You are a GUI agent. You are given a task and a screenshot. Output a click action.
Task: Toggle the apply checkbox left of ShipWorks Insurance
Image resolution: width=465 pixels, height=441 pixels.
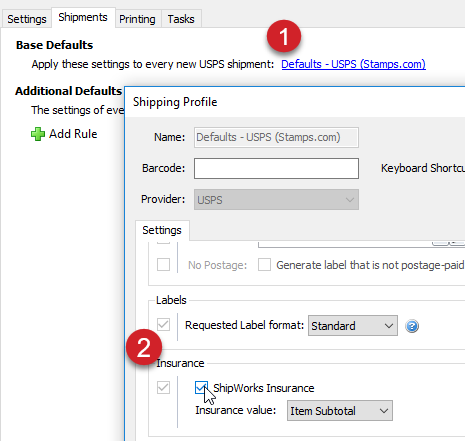point(163,388)
